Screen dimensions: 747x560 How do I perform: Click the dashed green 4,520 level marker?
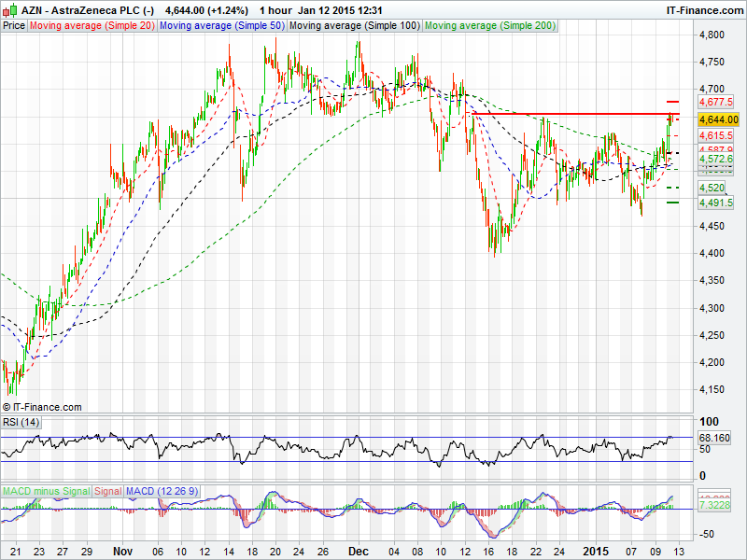[672, 188]
